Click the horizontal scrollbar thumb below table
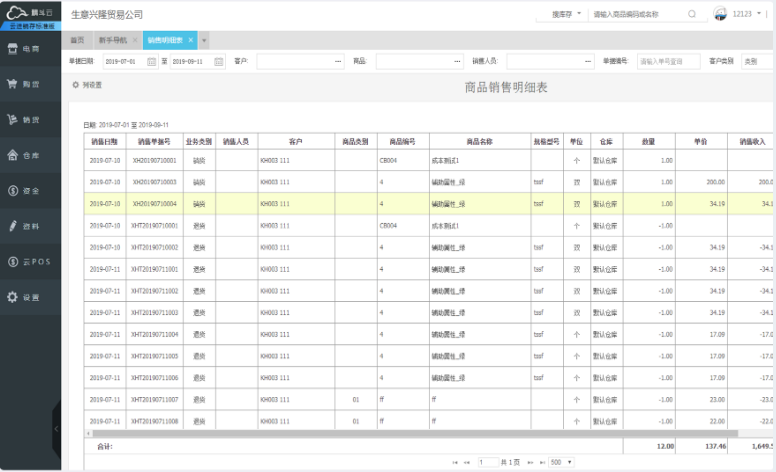Image resolution: width=776 pixels, height=472 pixels. 415,433
